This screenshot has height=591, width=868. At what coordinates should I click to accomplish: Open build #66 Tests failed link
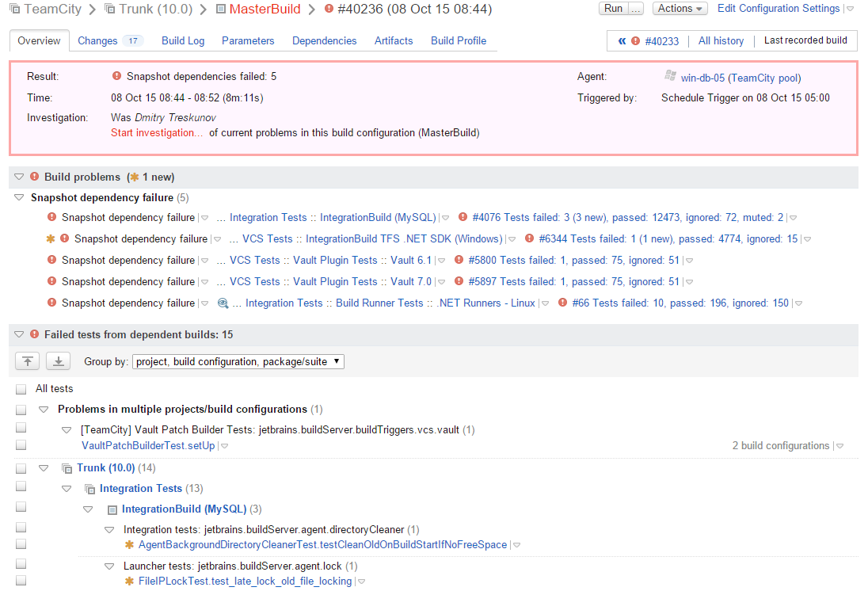(680, 303)
